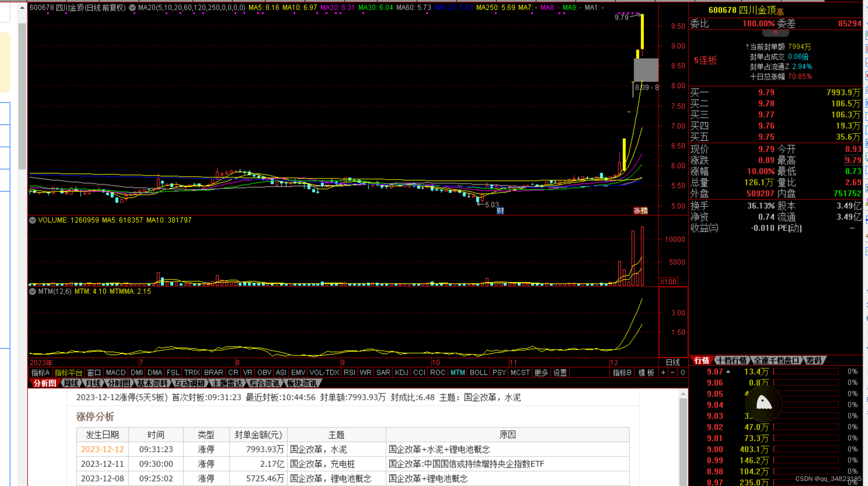
Task: Switch to the 分析图 tab
Action: (44, 383)
